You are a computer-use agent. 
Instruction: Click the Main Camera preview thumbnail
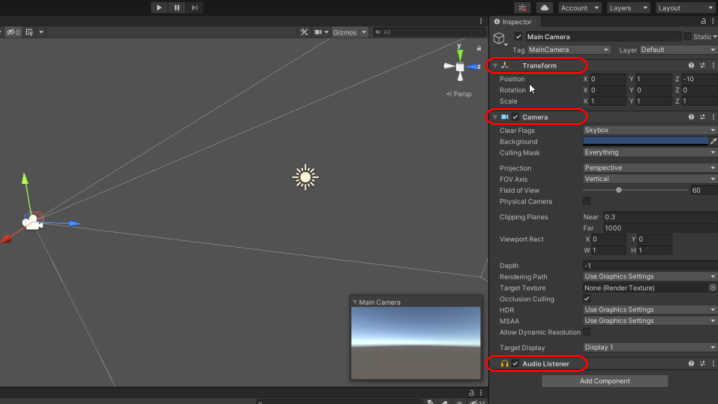pyautogui.click(x=416, y=343)
